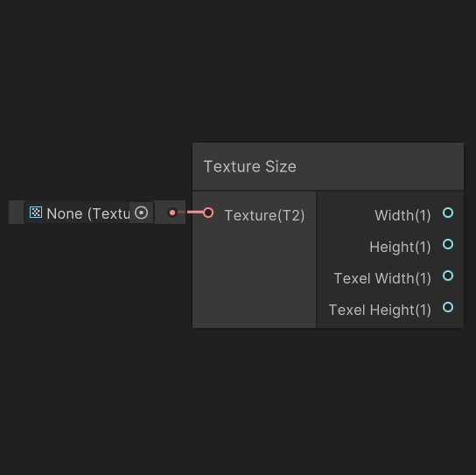Click the Width(1) output port
This screenshot has height=475, width=476.
[448, 213]
